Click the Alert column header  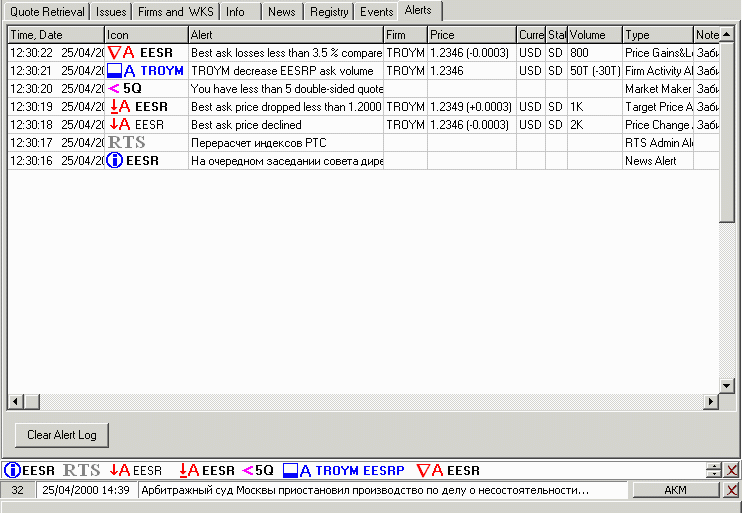click(x=286, y=35)
